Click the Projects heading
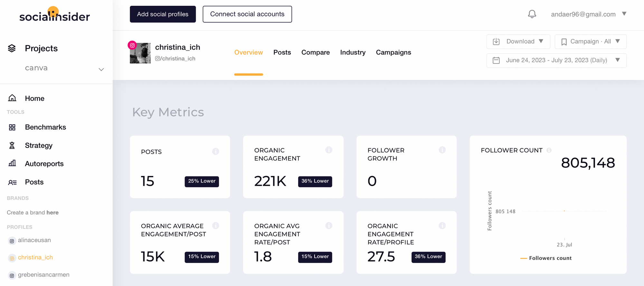The image size is (644, 286). click(x=41, y=48)
